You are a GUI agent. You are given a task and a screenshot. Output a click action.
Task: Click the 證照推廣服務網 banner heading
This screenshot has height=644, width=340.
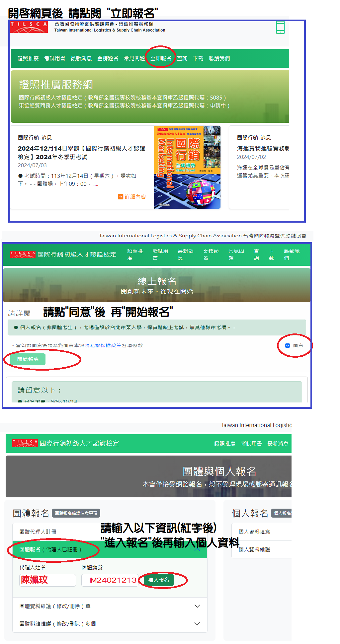56,85
